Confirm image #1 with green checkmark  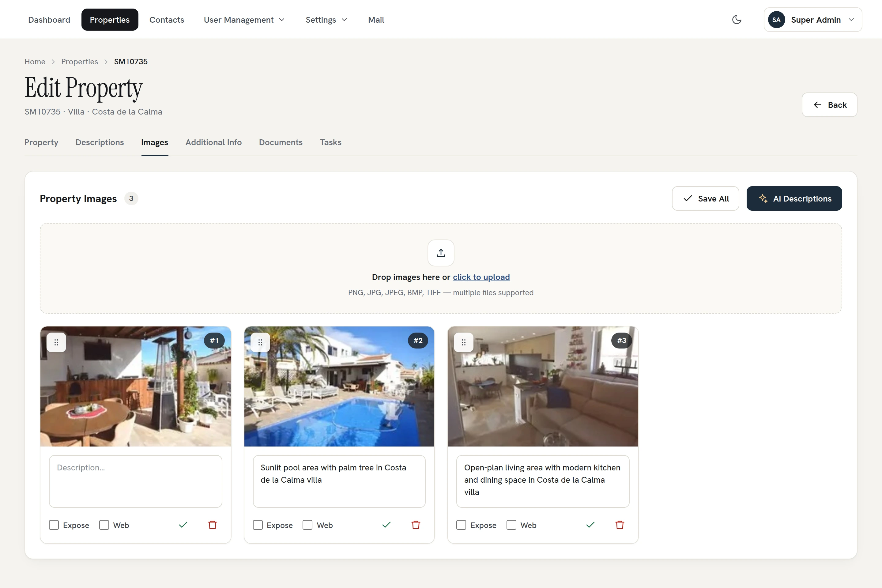click(x=183, y=525)
